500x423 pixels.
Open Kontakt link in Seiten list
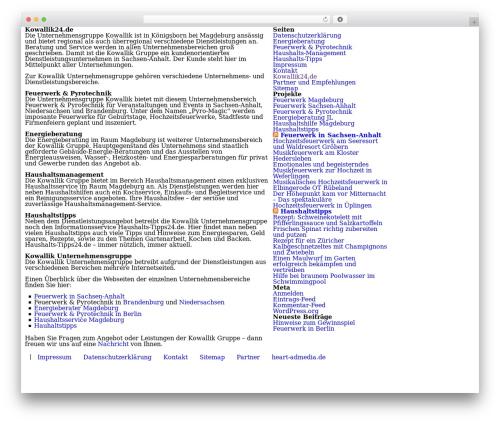pyautogui.click(x=285, y=70)
